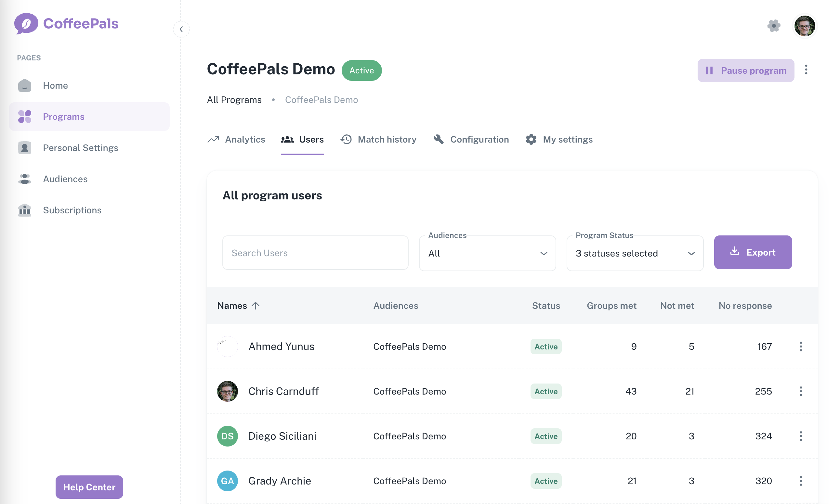This screenshot has width=840, height=504.
Task: Sort by the Names column arrow
Action: pos(256,306)
